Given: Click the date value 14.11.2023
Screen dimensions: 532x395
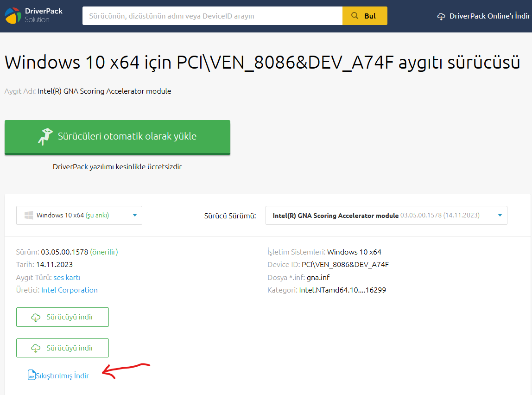Looking at the screenshot, I should point(54,265).
